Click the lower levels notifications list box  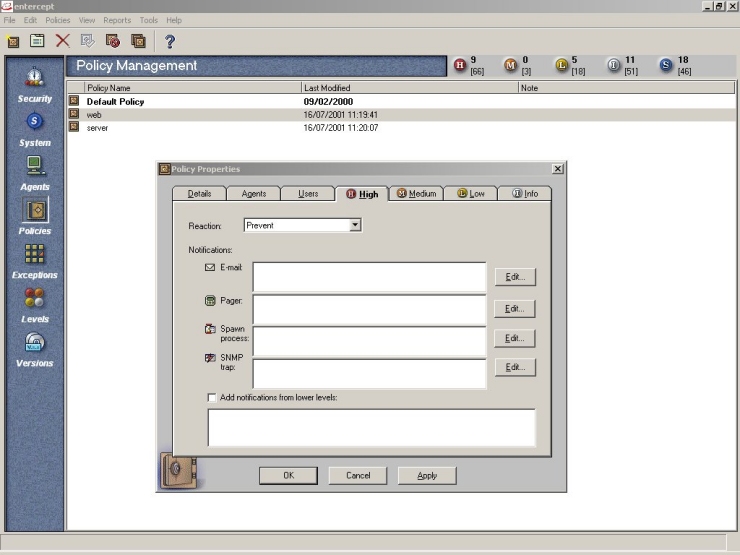[372, 428]
